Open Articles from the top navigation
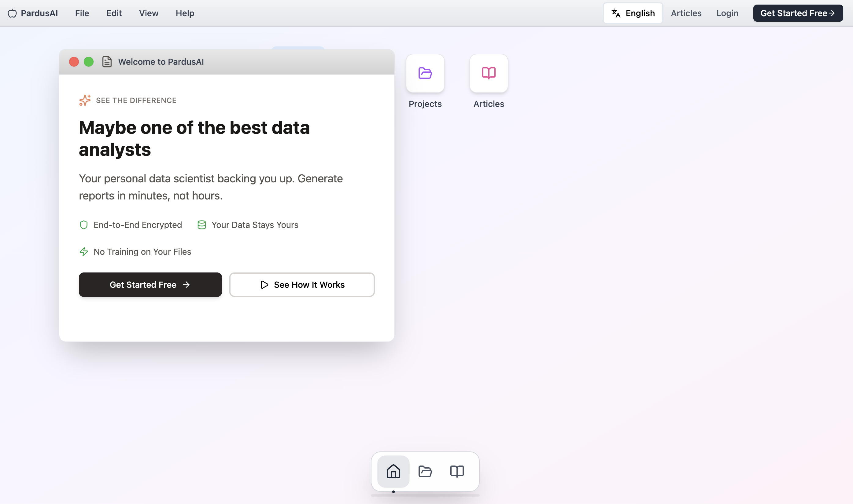 pyautogui.click(x=686, y=13)
